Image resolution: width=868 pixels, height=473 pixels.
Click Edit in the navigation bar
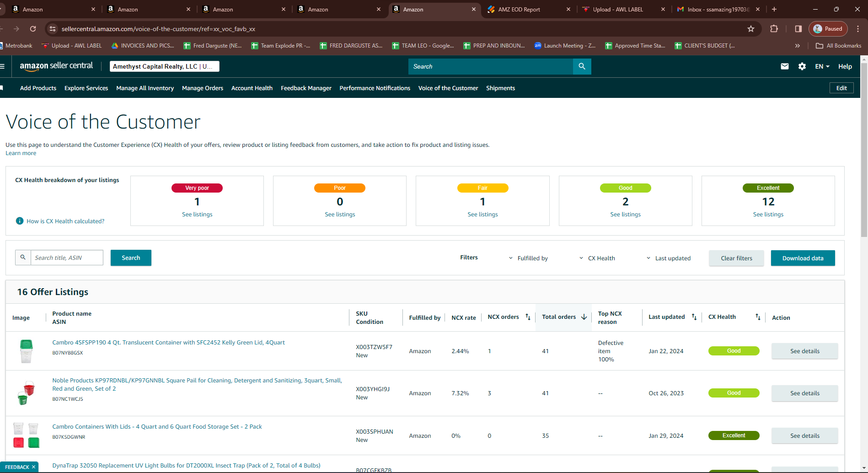pos(841,88)
